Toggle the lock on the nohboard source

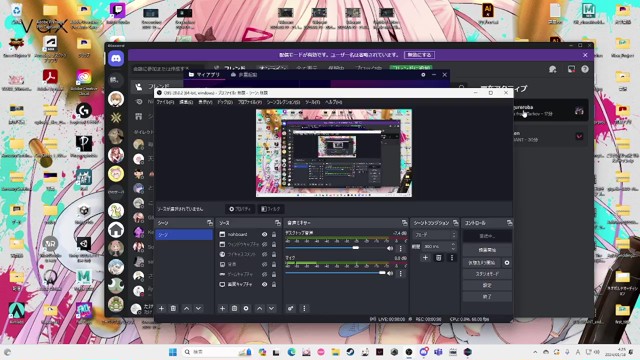[274, 234]
